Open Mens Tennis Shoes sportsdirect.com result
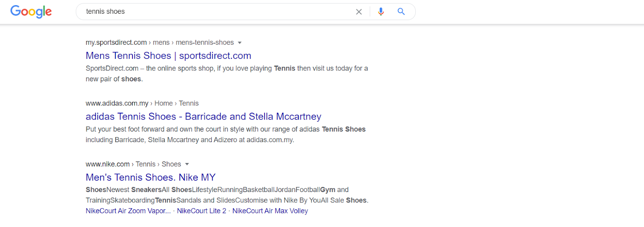Image resolution: width=644 pixels, height=227 pixels. click(168, 56)
